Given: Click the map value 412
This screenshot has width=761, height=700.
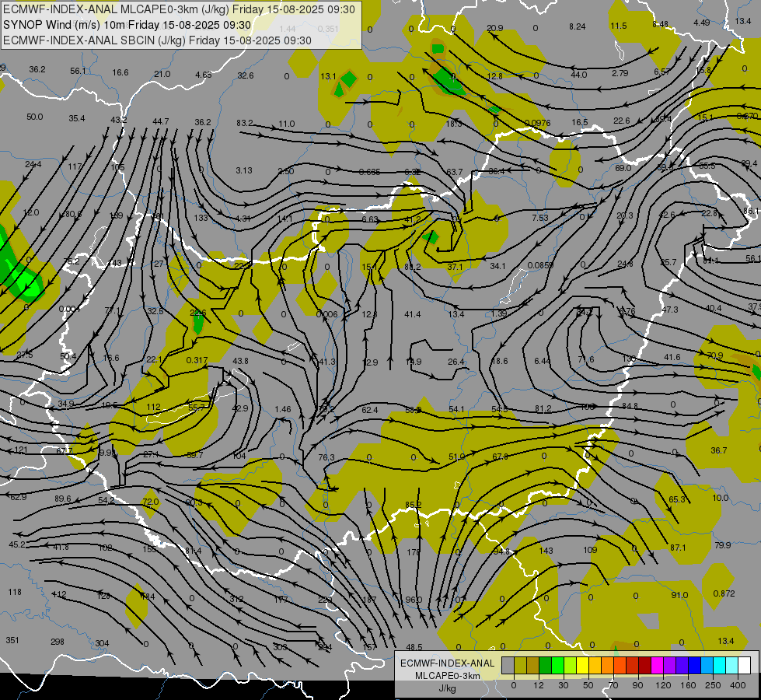Looking at the screenshot, I should 59,594.
